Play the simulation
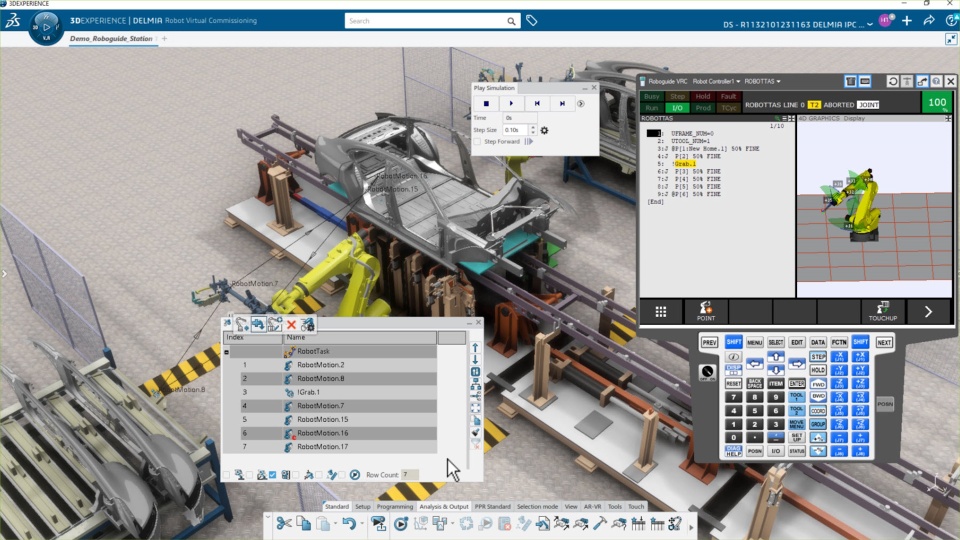This screenshot has width=960, height=540. click(x=511, y=104)
